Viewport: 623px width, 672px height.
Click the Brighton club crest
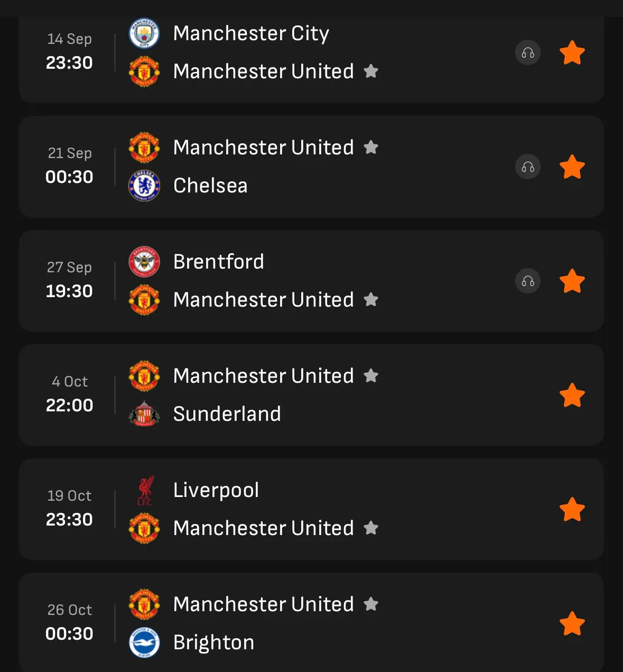[x=144, y=642]
